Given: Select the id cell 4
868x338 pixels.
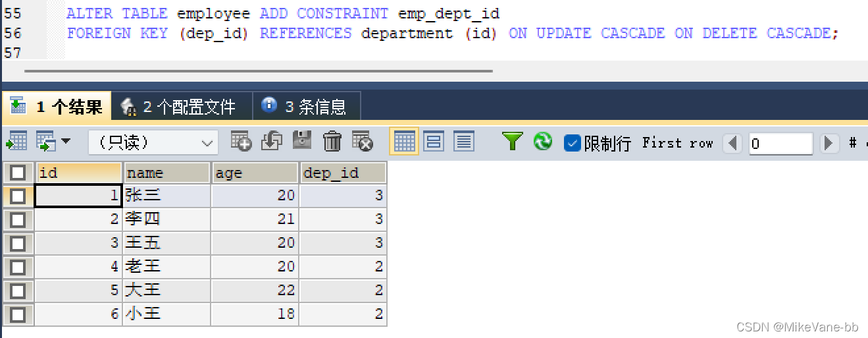Looking at the screenshot, I should pyautogui.click(x=78, y=267).
